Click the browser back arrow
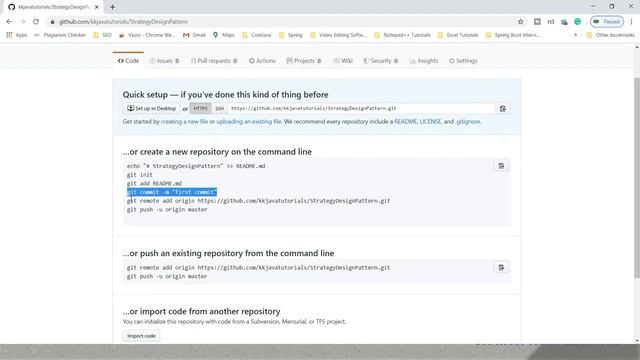 click(9, 22)
